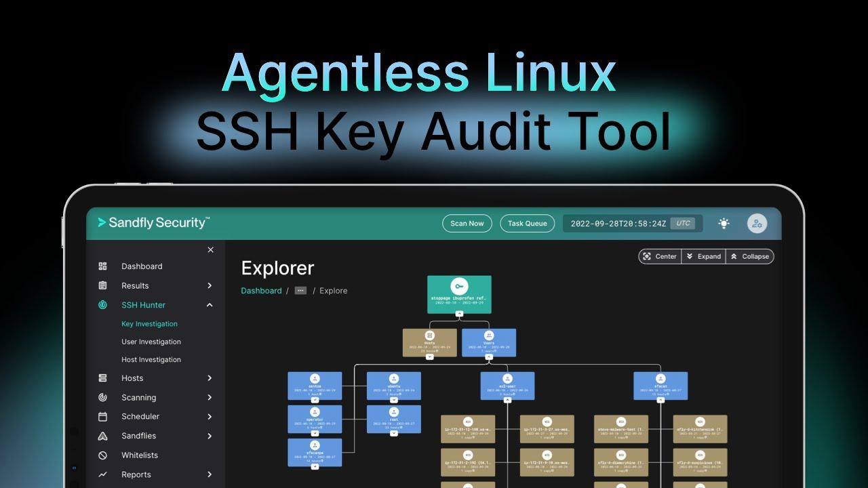The width and height of the screenshot is (868, 488).
Task: Open the User Investigation menu item
Action: (x=151, y=342)
